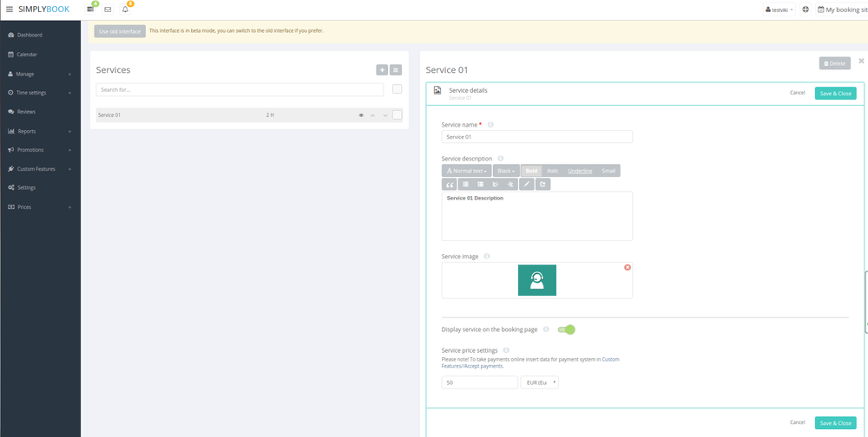Open the Black text color picker
The width and height of the screenshot is (868, 437).
click(x=506, y=171)
